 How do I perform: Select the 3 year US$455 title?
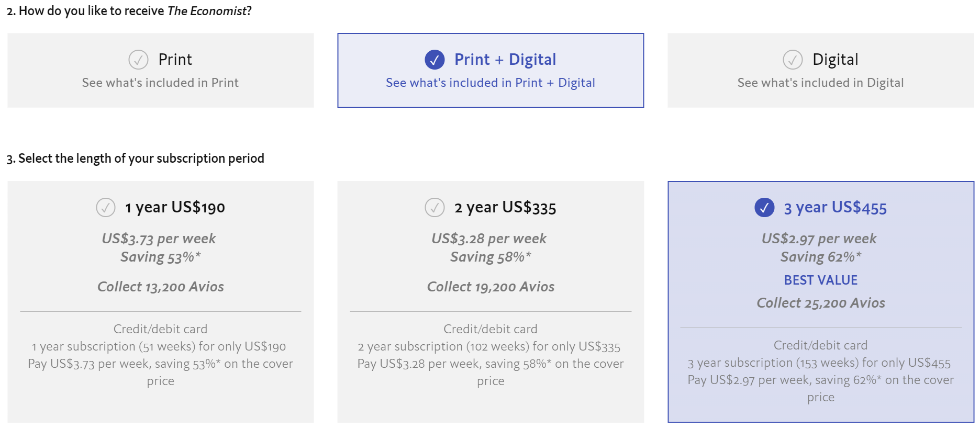coord(835,208)
